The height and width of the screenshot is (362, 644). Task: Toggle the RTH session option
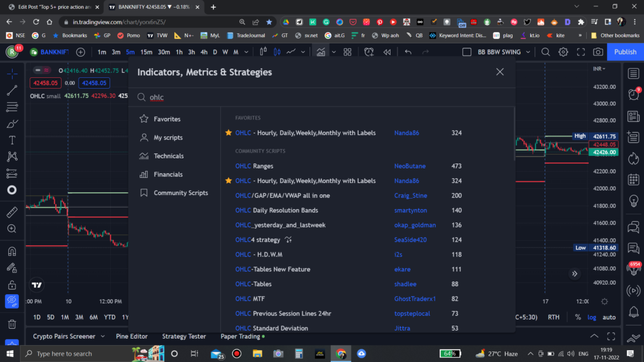pyautogui.click(x=553, y=317)
